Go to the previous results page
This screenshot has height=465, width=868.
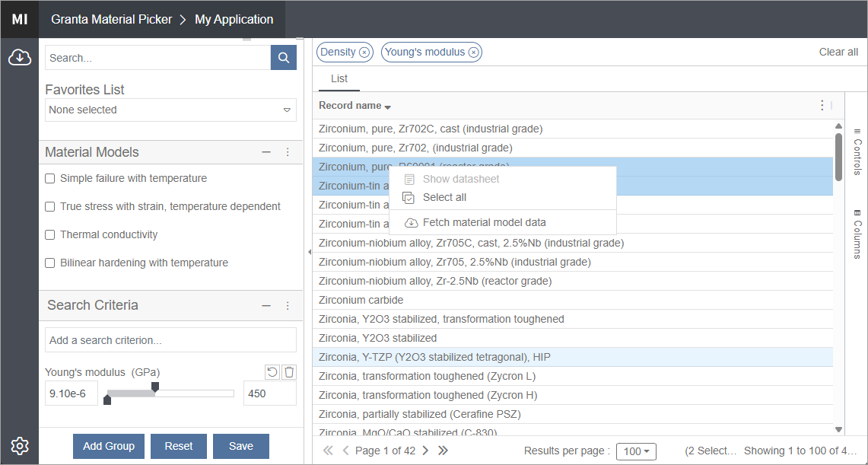coord(346,451)
